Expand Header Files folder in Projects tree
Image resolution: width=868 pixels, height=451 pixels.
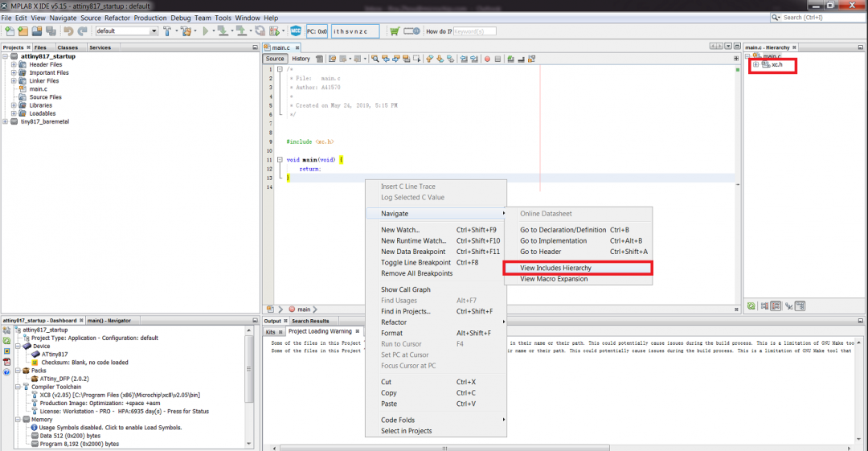[14, 64]
